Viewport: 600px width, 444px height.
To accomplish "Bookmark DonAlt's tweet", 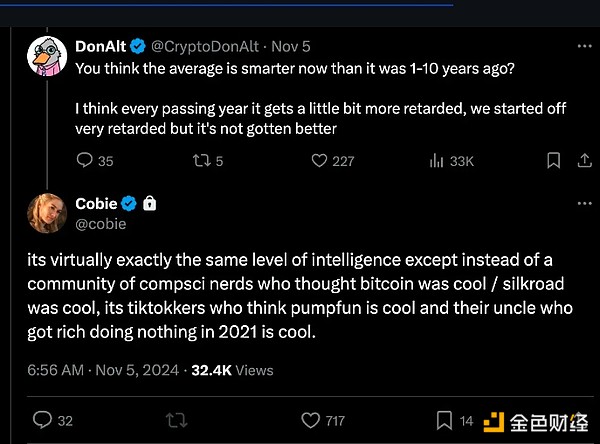I will (x=553, y=160).
